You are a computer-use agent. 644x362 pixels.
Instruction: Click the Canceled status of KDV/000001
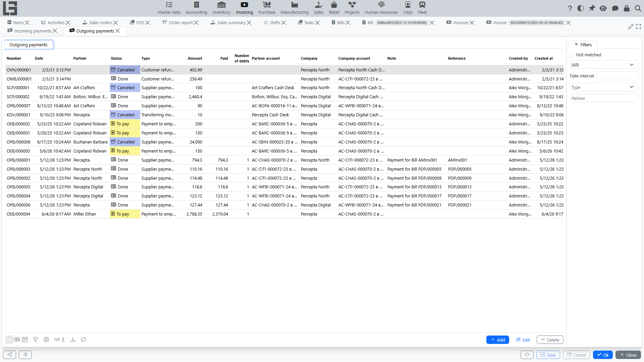click(125, 115)
